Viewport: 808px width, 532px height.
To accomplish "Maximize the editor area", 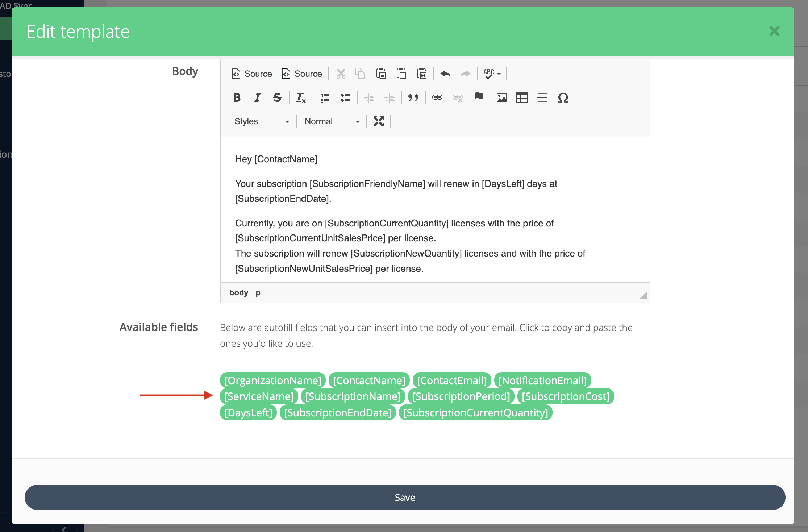I will [x=378, y=121].
